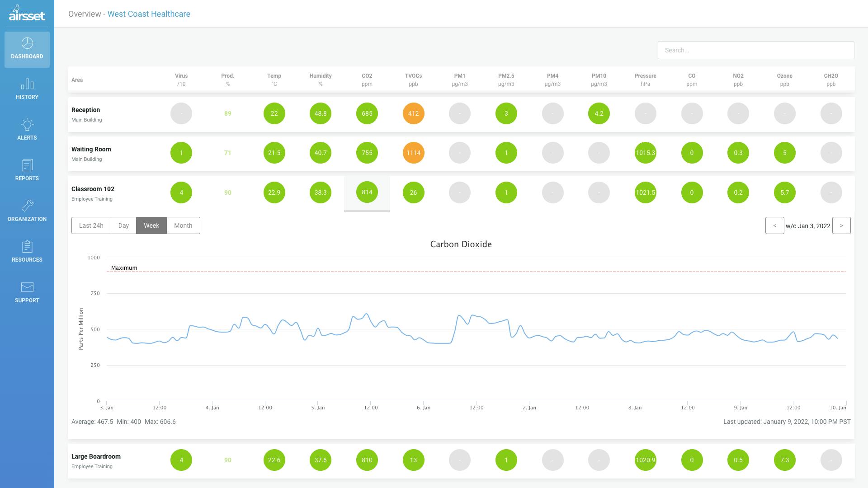The width and height of the screenshot is (868, 488).
Task: Click the airsset logo
Action: 27,14
